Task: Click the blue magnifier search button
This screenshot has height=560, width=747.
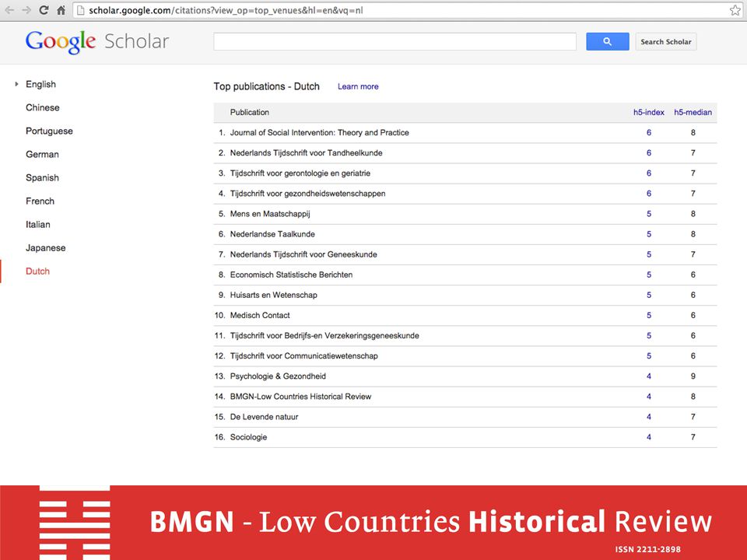Action: pos(608,41)
